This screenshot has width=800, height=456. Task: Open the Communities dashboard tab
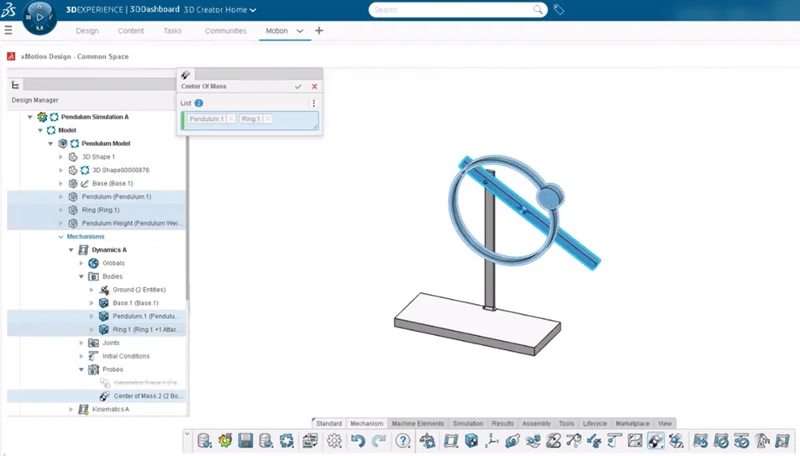(225, 31)
